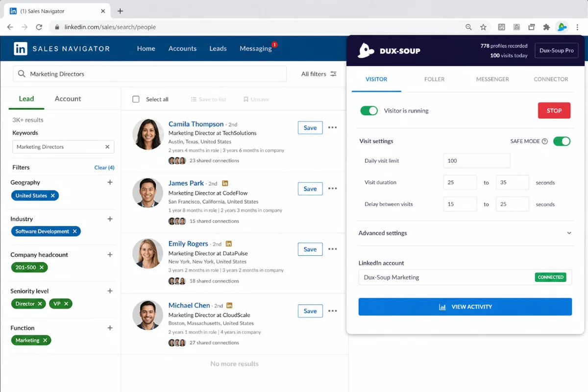This screenshot has height=392, width=588.
Task: Click the VIEW ACTIVITY button
Action: (x=465, y=307)
